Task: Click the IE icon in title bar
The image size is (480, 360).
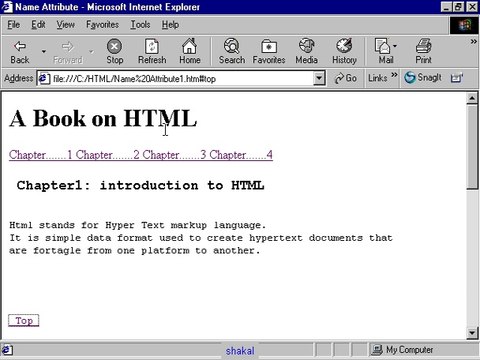Action: [x=7, y=7]
